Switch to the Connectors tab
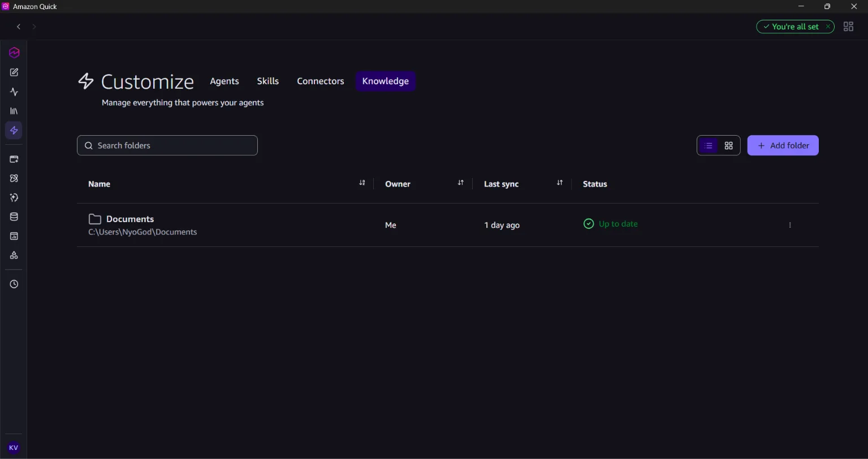This screenshot has width=868, height=459. click(321, 81)
